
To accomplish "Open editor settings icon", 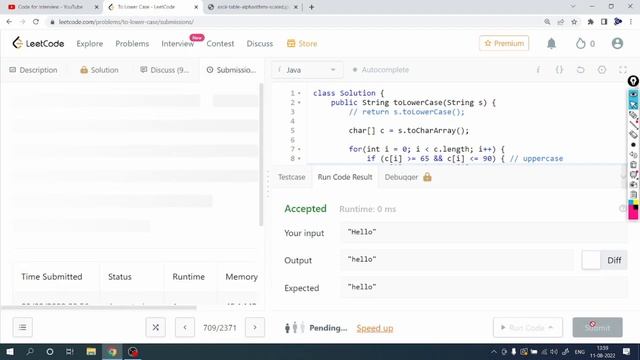I will [602, 70].
